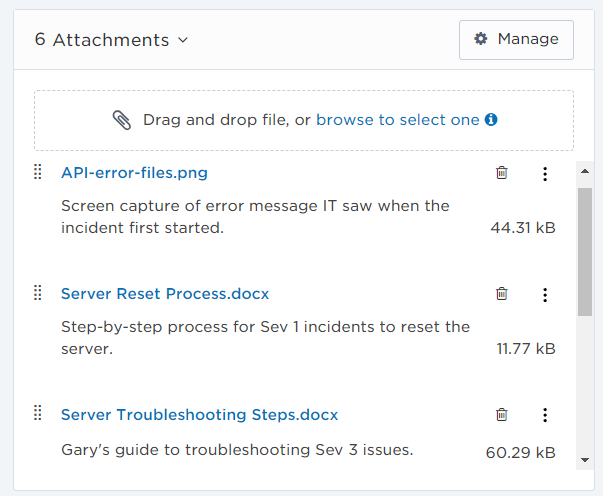Click the attachment list scrollbar thumb
The height and width of the screenshot is (496, 603).
click(x=585, y=252)
